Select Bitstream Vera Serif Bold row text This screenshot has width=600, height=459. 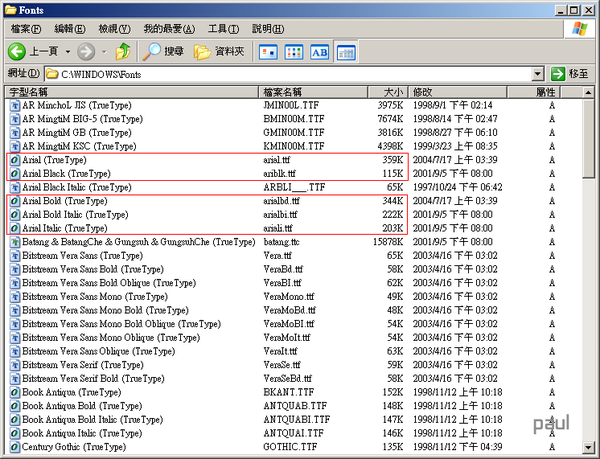(93, 379)
